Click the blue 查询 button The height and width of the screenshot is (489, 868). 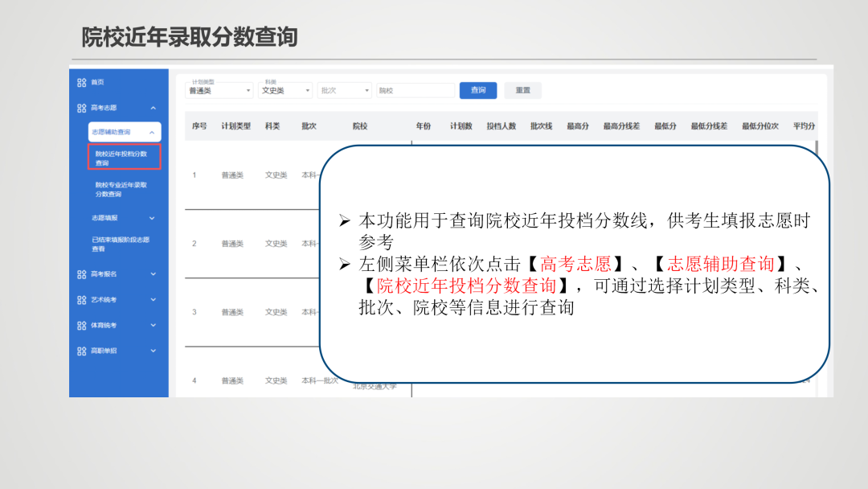(477, 90)
